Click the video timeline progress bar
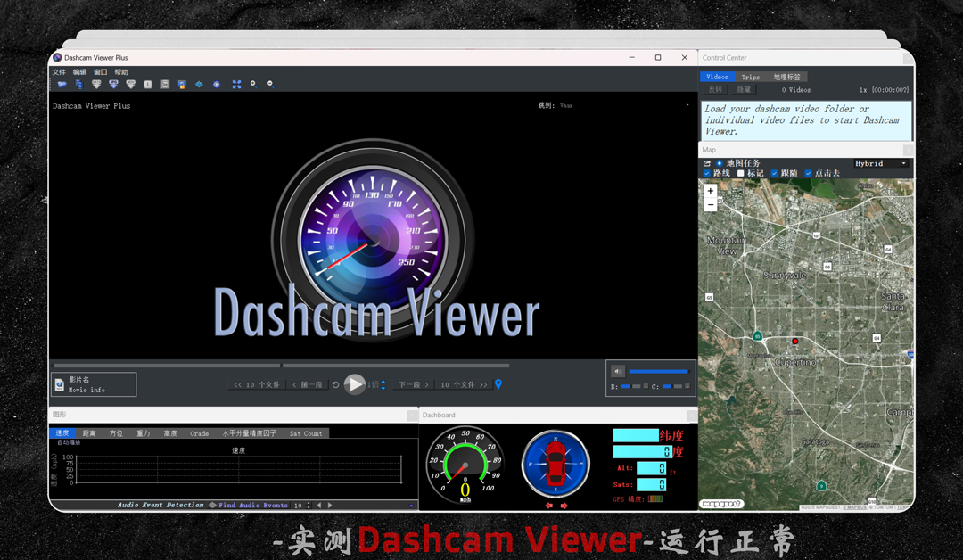 (281, 366)
